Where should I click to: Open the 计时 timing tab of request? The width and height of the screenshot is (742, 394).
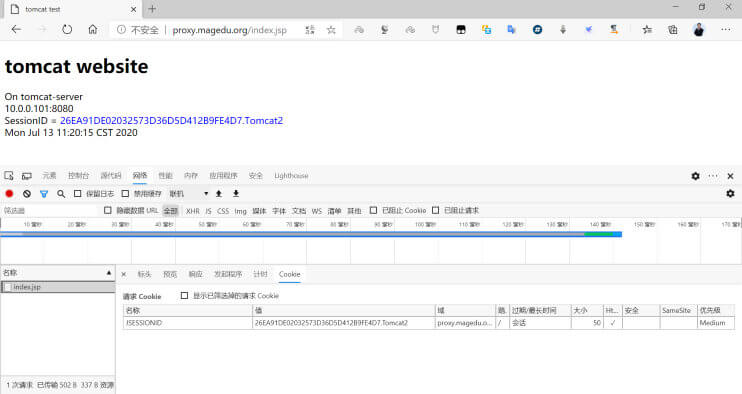(x=260, y=274)
